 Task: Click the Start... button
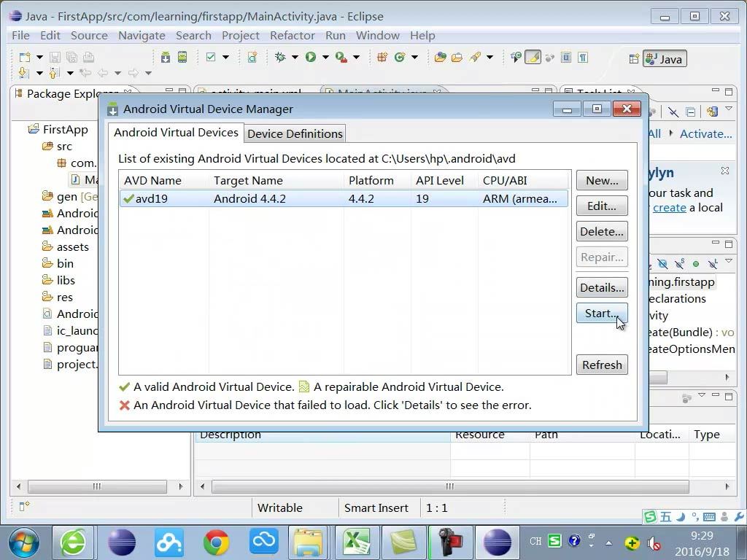pos(602,314)
